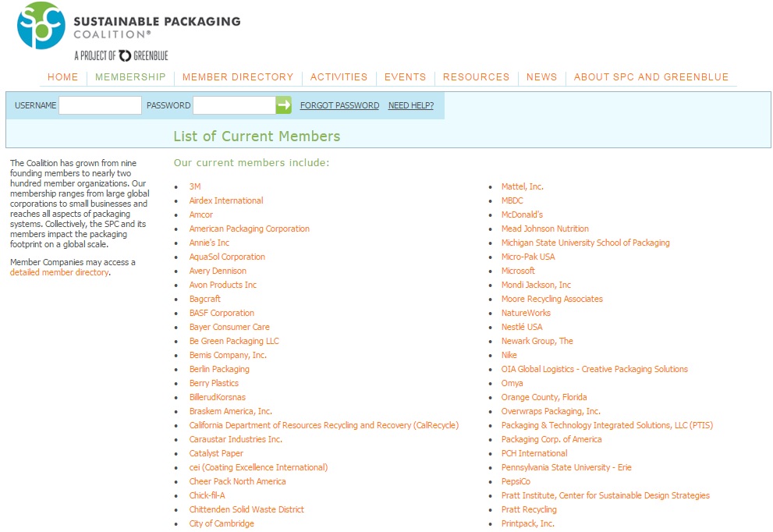The image size is (773, 532).
Task: Select the Events navigation item
Action: pyautogui.click(x=405, y=77)
